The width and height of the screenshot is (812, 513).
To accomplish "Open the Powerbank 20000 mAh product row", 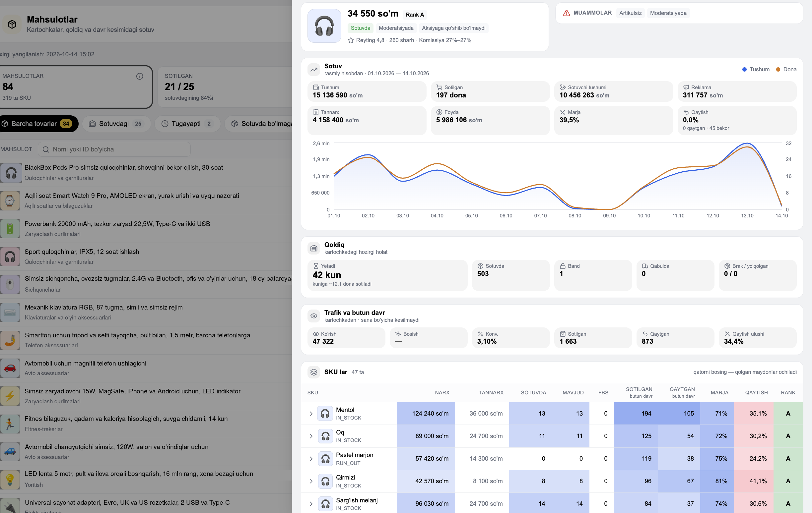I will (x=146, y=229).
